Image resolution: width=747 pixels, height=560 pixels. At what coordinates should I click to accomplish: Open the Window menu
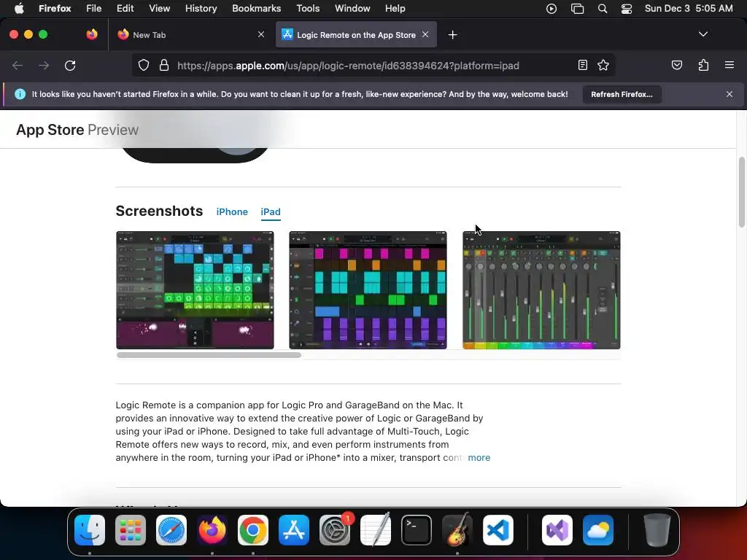(x=352, y=9)
